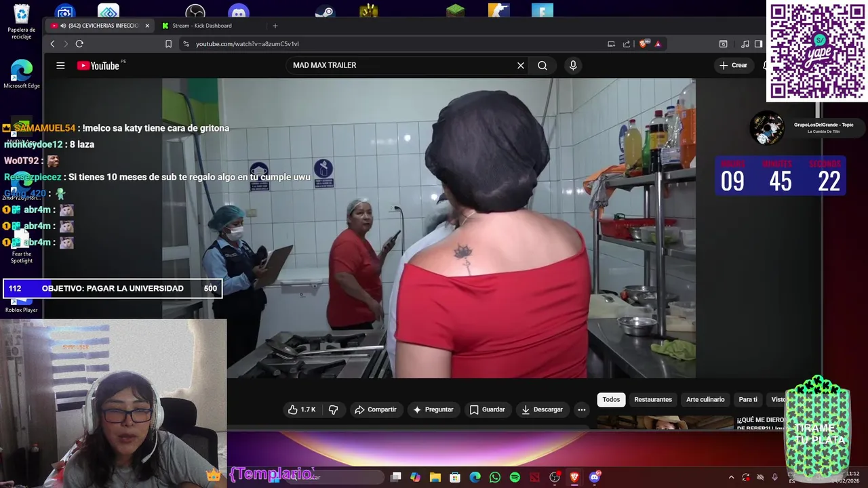
Task: Open WhatsApp from the taskbar
Action: (x=495, y=477)
